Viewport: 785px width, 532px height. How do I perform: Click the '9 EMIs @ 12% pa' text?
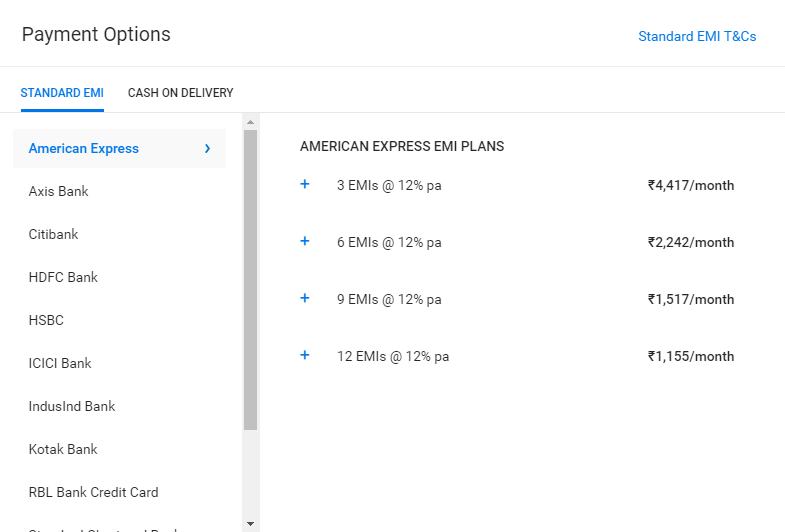click(389, 300)
